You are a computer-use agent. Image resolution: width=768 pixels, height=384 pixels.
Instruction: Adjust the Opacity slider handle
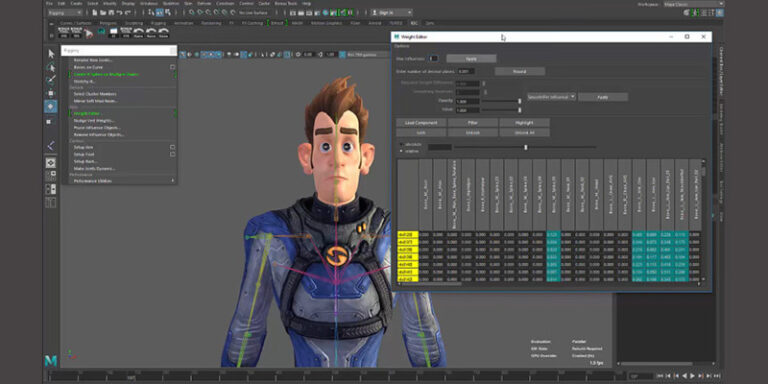[x=520, y=101]
